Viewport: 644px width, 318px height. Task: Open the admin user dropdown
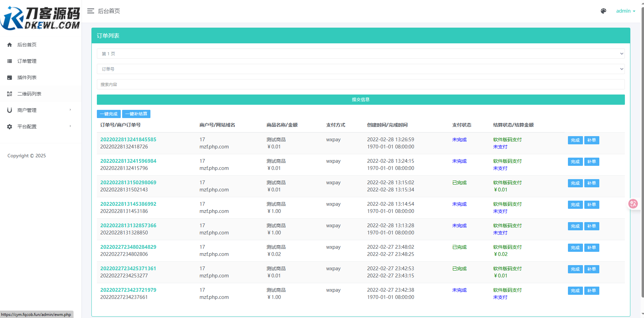[625, 11]
